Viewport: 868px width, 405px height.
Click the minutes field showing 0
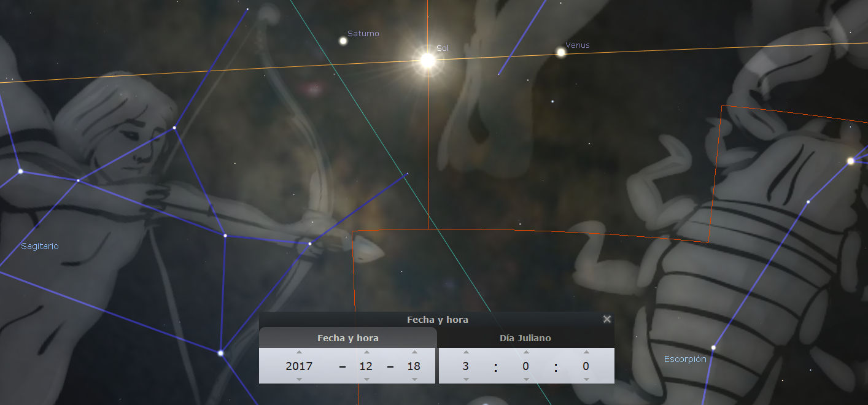(526, 366)
